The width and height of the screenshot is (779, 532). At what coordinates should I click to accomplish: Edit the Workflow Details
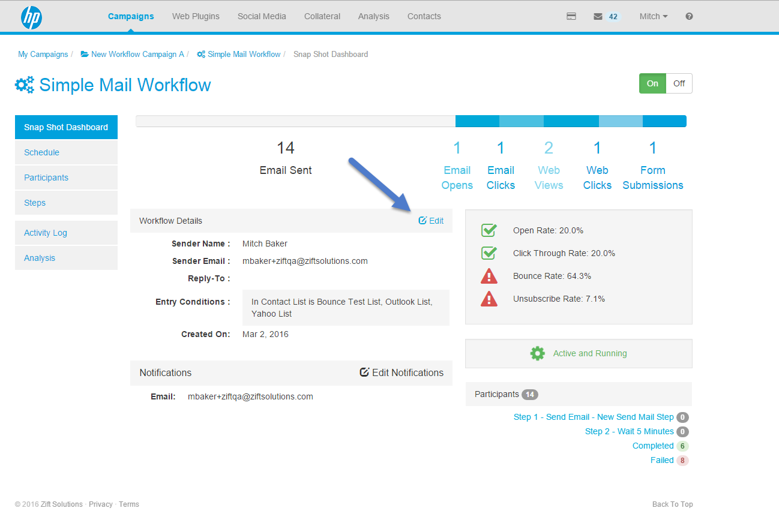point(431,221)
